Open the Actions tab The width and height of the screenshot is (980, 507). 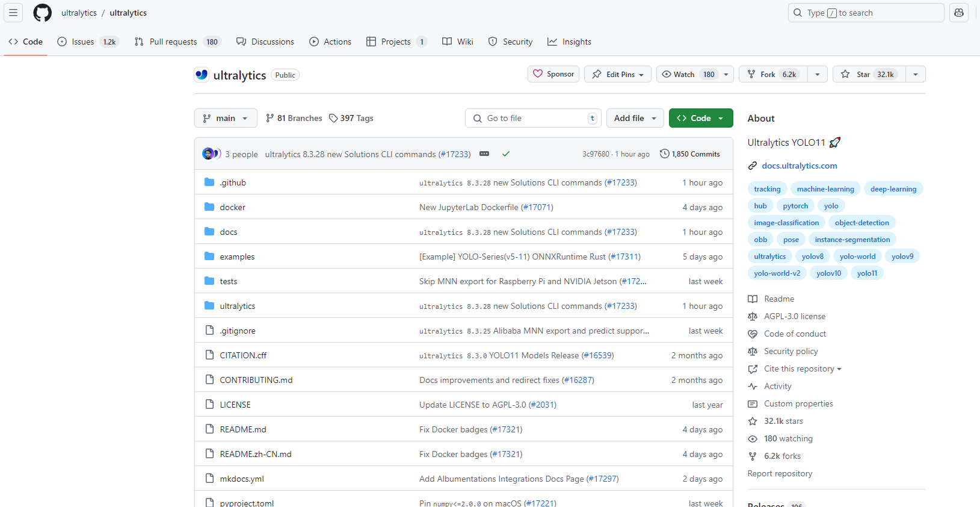click(x=330, y=42)
